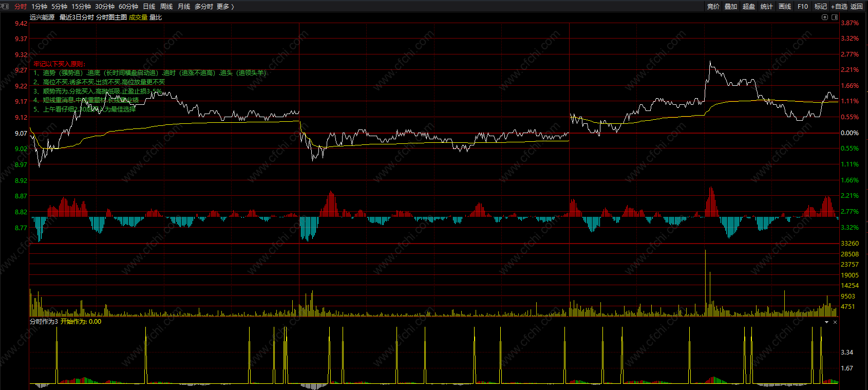This screenshot has width=868, height=390.
Task: Open the F10 company info button
Action: [x=803, y=7]
